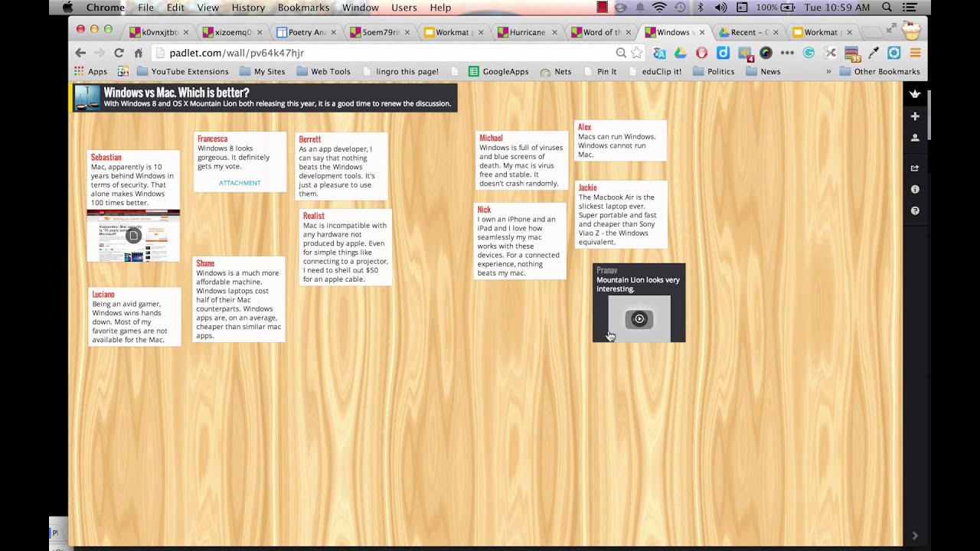Click the Wi-Fi icon in the menu bar
The image size is (980, 551).
[660, 8]
